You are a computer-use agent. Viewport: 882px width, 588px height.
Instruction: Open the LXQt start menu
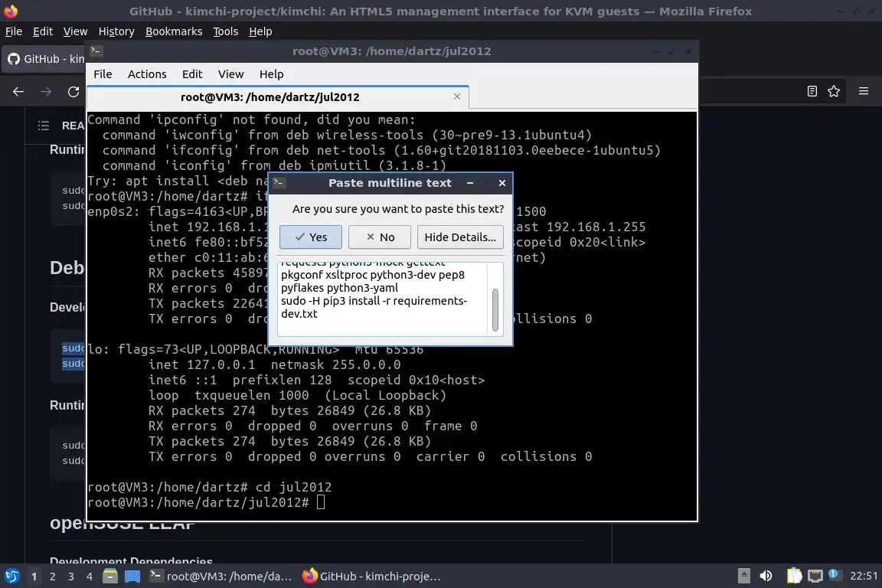(x=11, y=577)
